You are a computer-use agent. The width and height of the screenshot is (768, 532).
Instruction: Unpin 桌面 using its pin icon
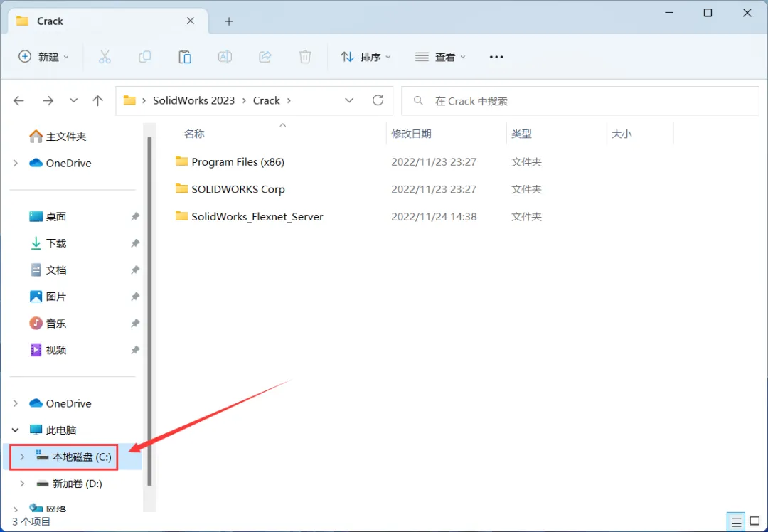point(135,216)
